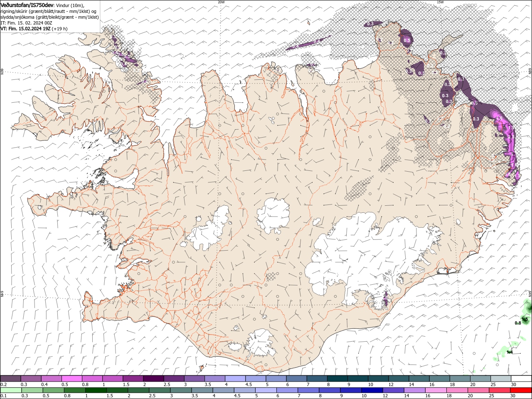The width and height of the screenshot is (532, 399).
Task: Pick deep blue lower swatch above 10
Action: pos(372,390)
